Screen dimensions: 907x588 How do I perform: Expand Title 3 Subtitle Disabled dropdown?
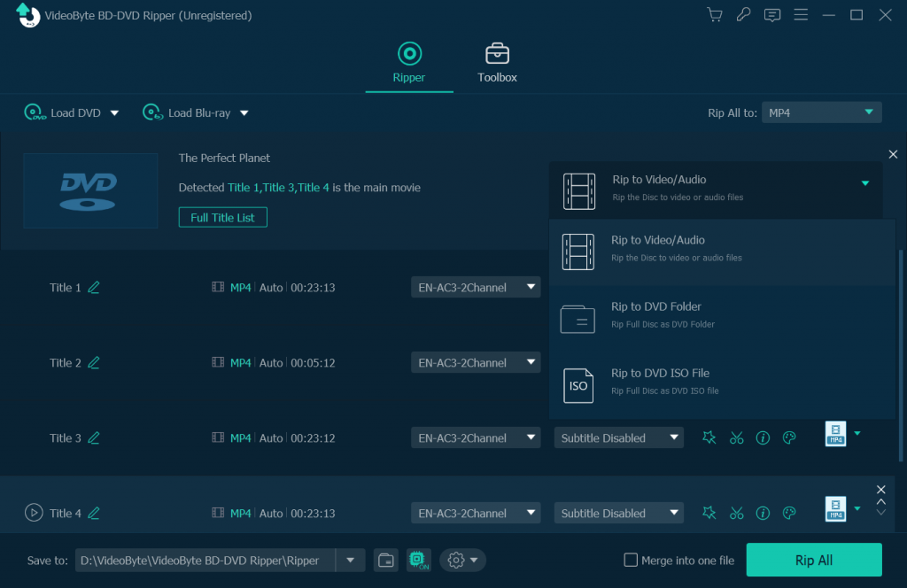(620, 438)
